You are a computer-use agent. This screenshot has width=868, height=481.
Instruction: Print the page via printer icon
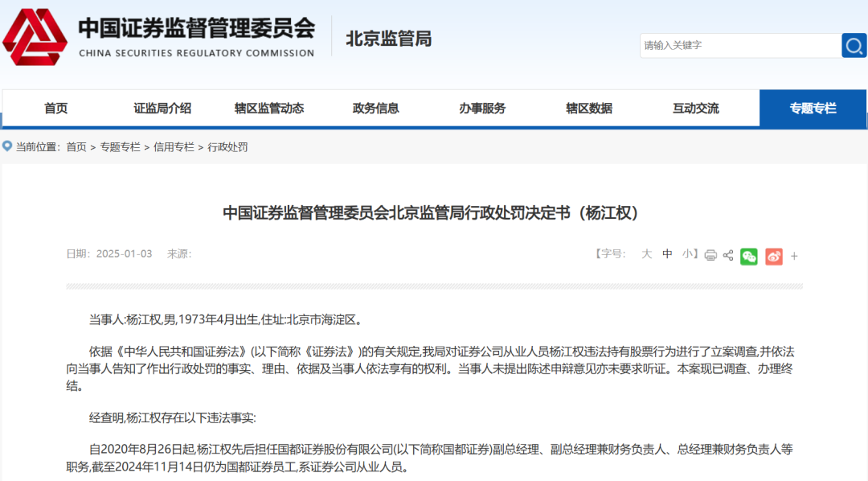(x=710, y=255)
